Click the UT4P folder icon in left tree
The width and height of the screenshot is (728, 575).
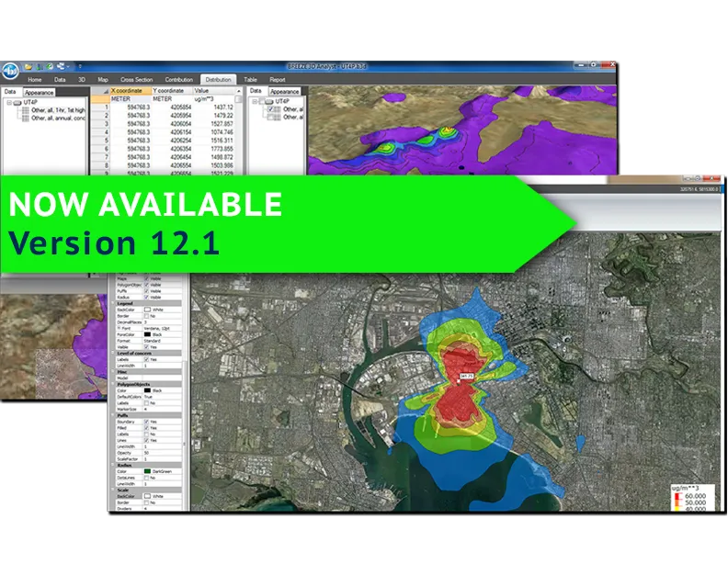(x=17, y=102)
